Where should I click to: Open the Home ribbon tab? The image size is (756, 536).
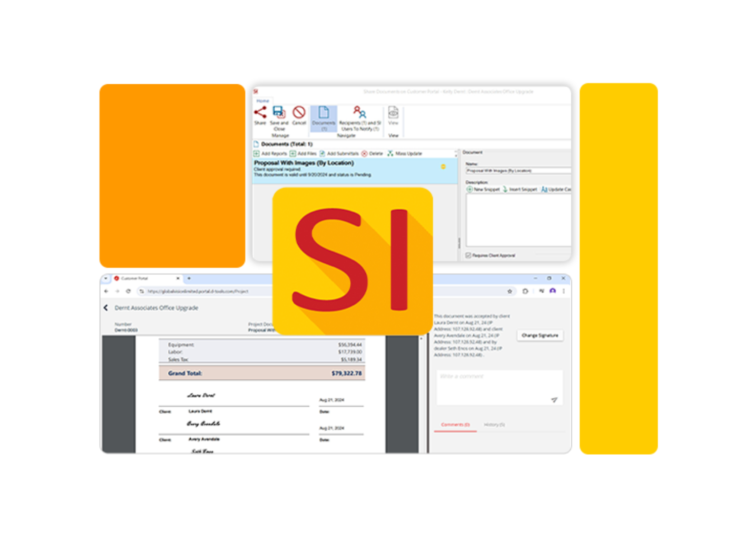point(263,101)
